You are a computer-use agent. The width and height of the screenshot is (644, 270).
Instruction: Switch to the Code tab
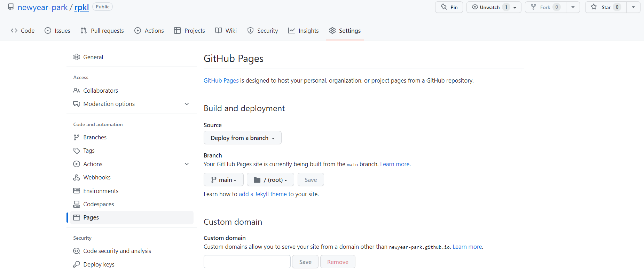[x=23, y=31]
